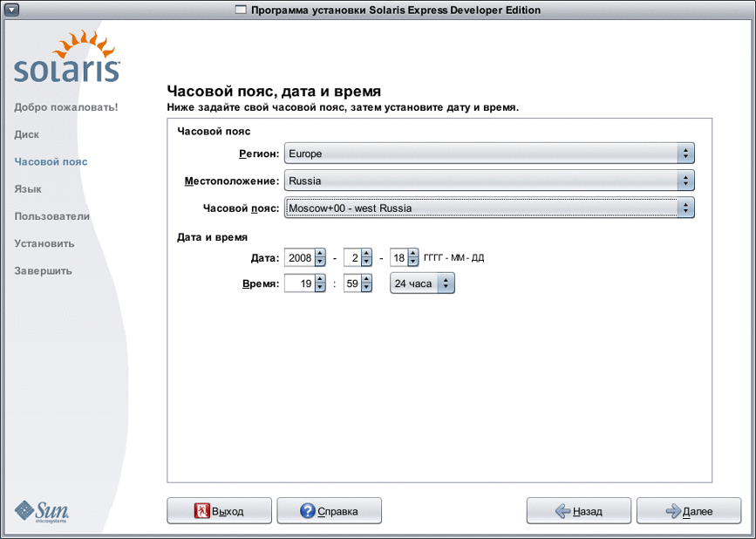Select the Часовой пояс step in sidebar
The height and width of the screenshot is (539, 756).
51,161
